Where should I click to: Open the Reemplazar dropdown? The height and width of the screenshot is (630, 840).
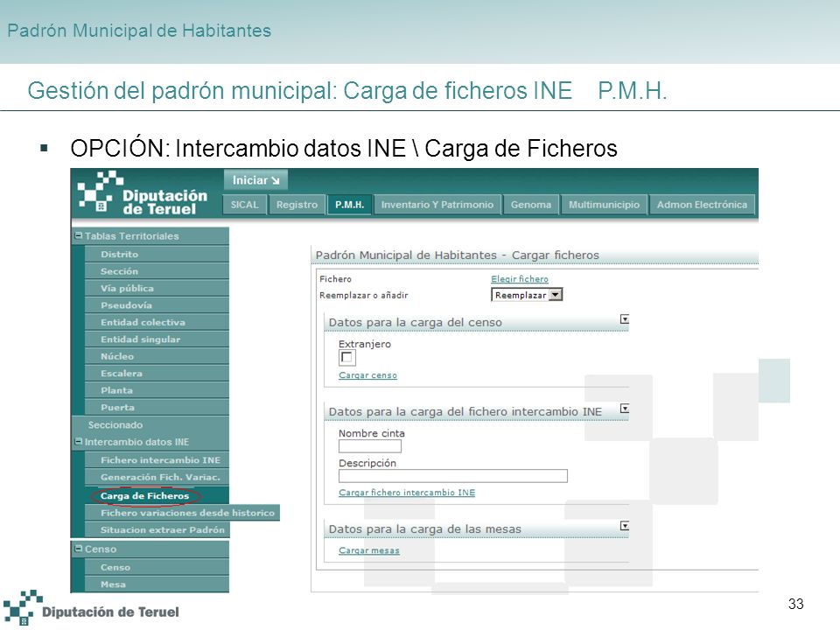(x=527, y=295)
